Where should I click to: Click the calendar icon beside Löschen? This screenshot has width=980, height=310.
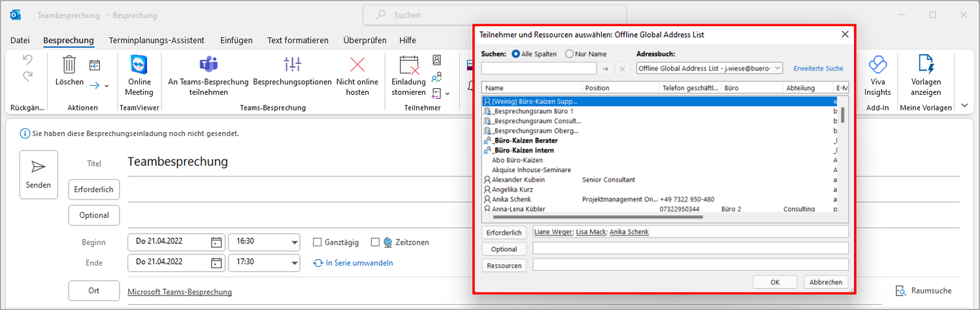coord(95,65)
